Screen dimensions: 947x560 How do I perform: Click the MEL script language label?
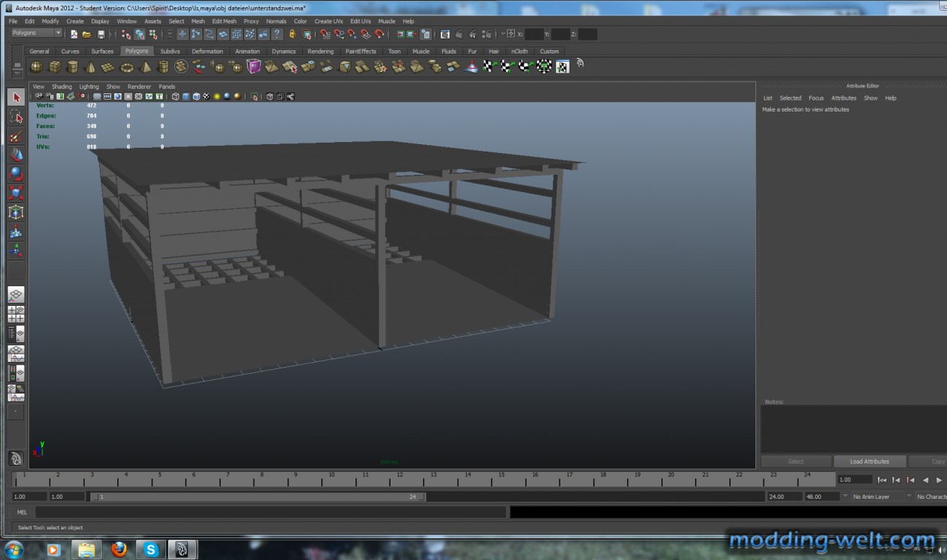pyautogui.click(x=22, y=512)
